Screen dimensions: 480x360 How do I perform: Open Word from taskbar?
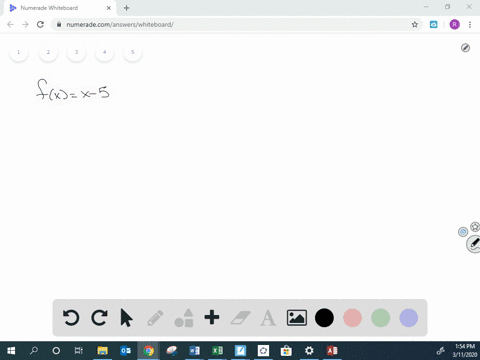pyautogui.click(x=194, y=351)
